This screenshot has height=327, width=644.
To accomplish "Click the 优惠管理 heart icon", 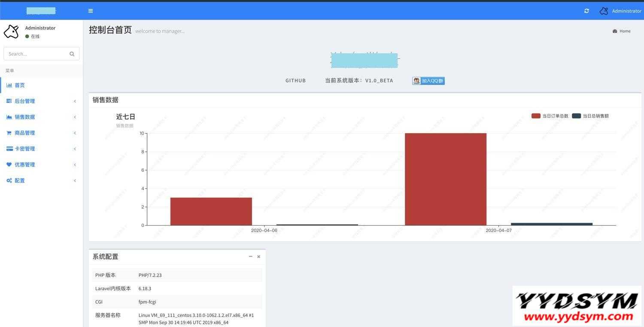I will 9,165.
